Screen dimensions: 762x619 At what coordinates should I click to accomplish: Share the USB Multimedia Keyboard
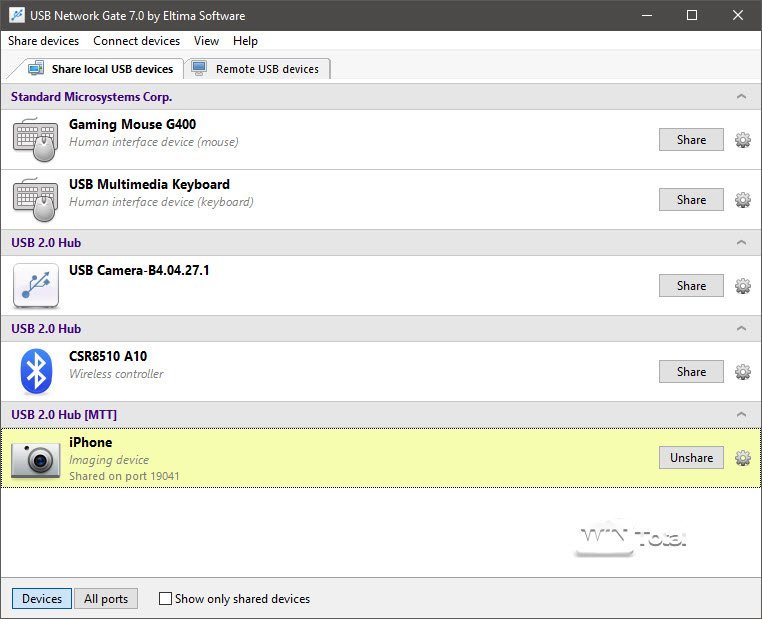tap(691, 200)
